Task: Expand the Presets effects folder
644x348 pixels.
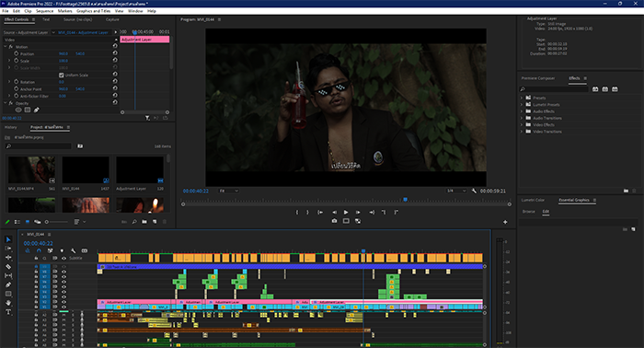Action: (522, 98)
